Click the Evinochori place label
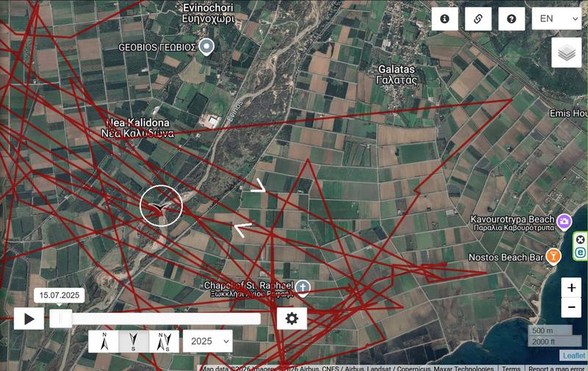This screenshot has height=371, width=588. pyautogui.click(x=208, y=13)
